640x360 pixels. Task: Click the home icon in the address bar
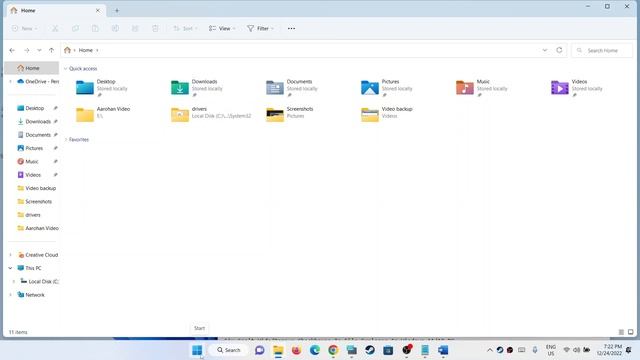67,50
